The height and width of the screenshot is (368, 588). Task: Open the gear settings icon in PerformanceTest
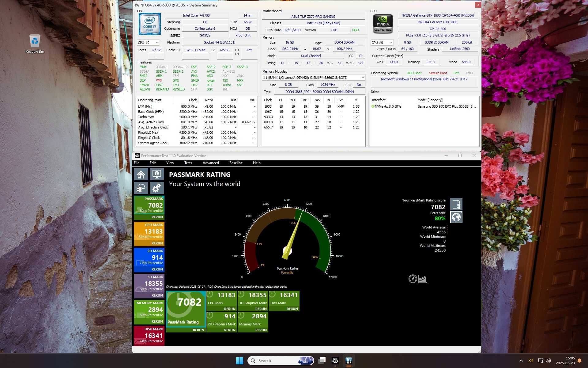[157, 188]
